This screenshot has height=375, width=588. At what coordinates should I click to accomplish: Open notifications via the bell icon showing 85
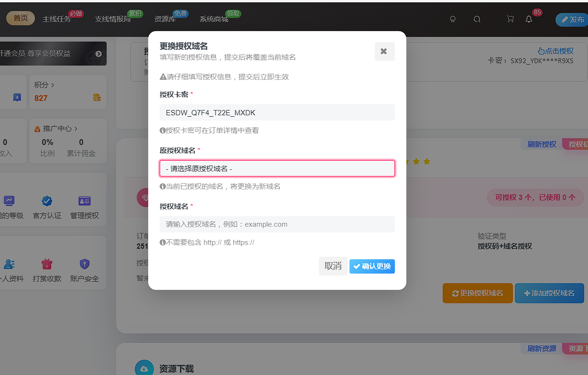coord(528,19)
